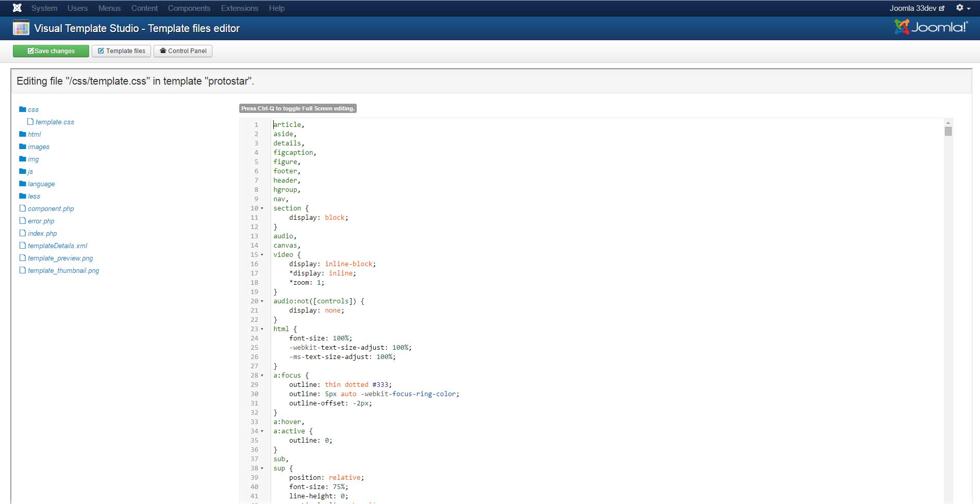Open the language folder

click(41, 184)
